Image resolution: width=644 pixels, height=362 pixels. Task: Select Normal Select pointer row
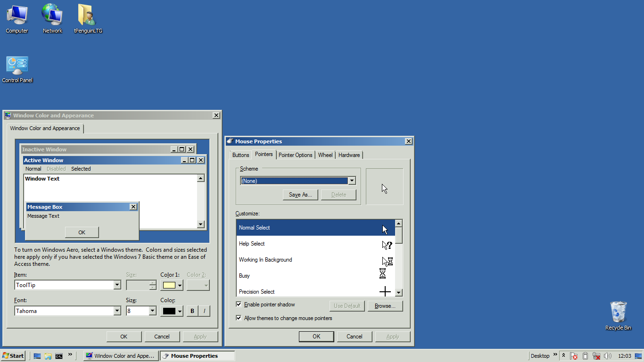(315, 228)
